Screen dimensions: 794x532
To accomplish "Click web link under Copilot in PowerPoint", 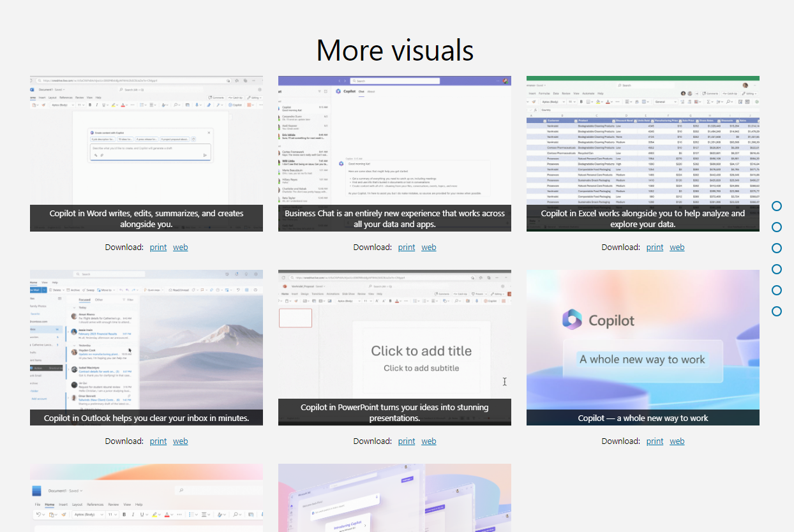I will point(429,441).
